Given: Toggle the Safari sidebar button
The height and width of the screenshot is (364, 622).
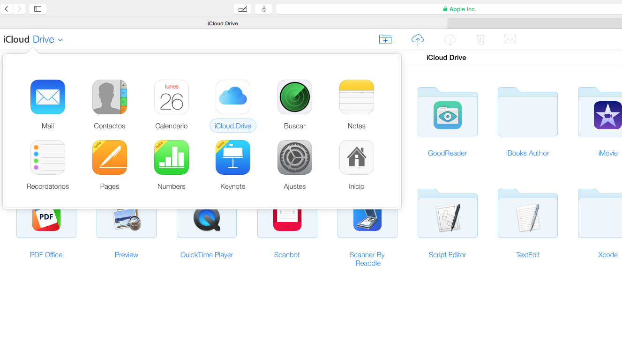Looking at the screenshot, I should 37,9.
